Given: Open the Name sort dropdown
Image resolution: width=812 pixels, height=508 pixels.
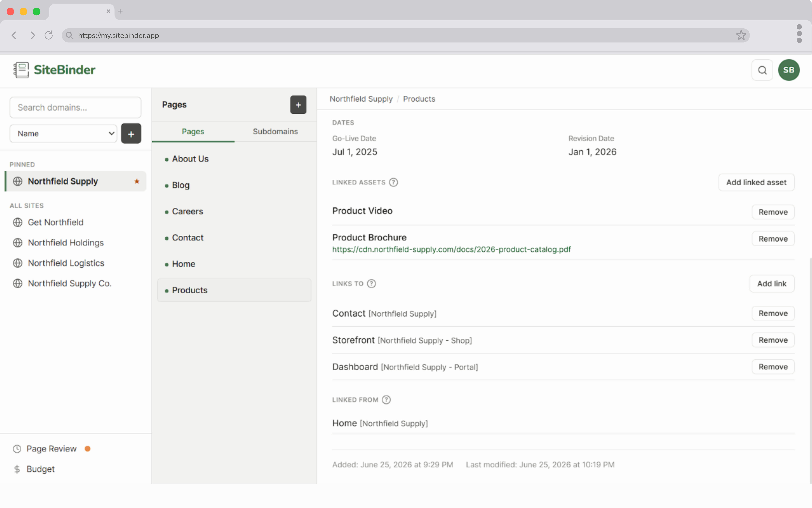Looking at the screenshot, I should click(x=63, y=134).
